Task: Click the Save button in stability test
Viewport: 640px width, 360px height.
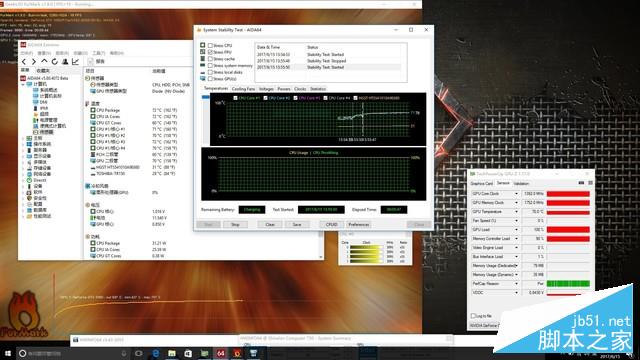Action: [x=297, y=224]
